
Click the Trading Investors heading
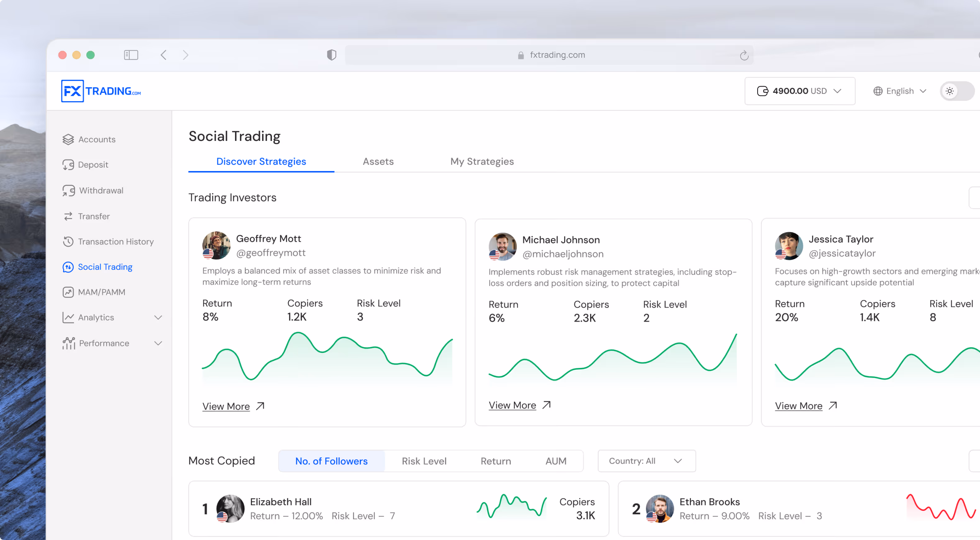(x=233, y=197)
